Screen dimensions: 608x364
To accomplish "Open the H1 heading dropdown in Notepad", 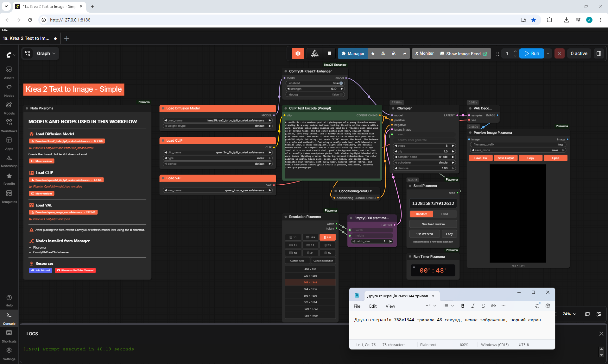I will tap(431, 306).
